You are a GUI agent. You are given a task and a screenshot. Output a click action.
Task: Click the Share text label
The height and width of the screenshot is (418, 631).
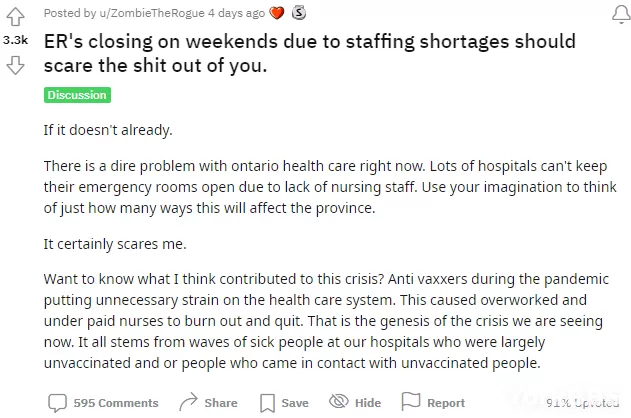point(221,403)
